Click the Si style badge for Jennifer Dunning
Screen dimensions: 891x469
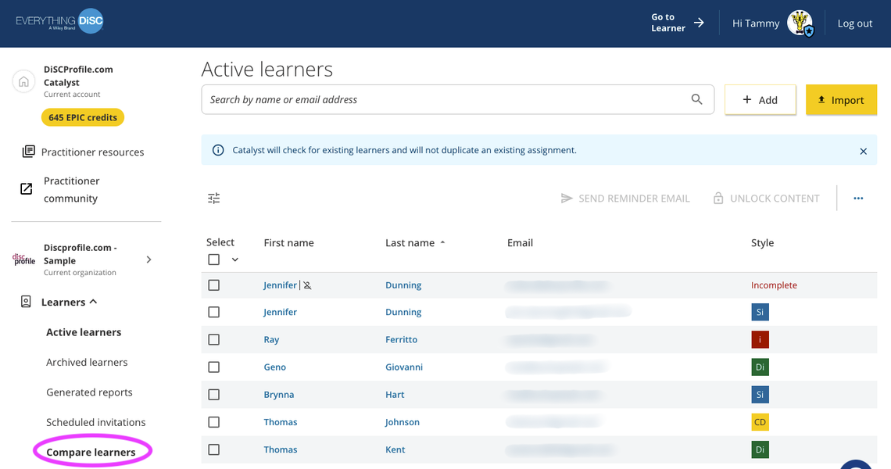click(x=760, y=312)
